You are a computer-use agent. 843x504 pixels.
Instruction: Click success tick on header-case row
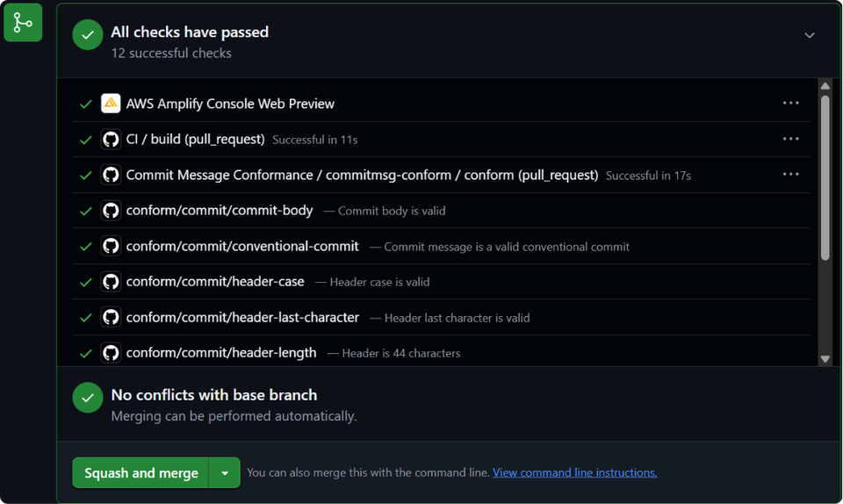[85, 282]
